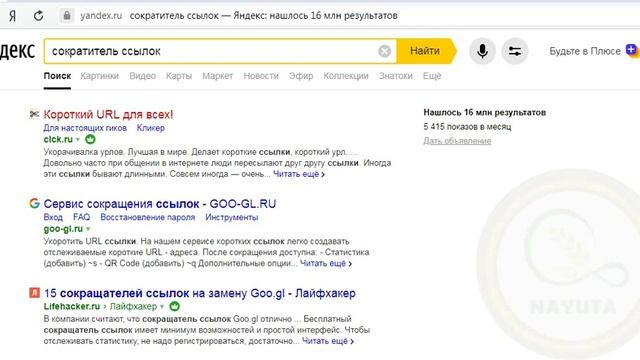Open the goo-gl.ru green URL link
Image resolution: width=640 pixels, height=360 pixels.
pyautogui.click(x=63, y=229)
